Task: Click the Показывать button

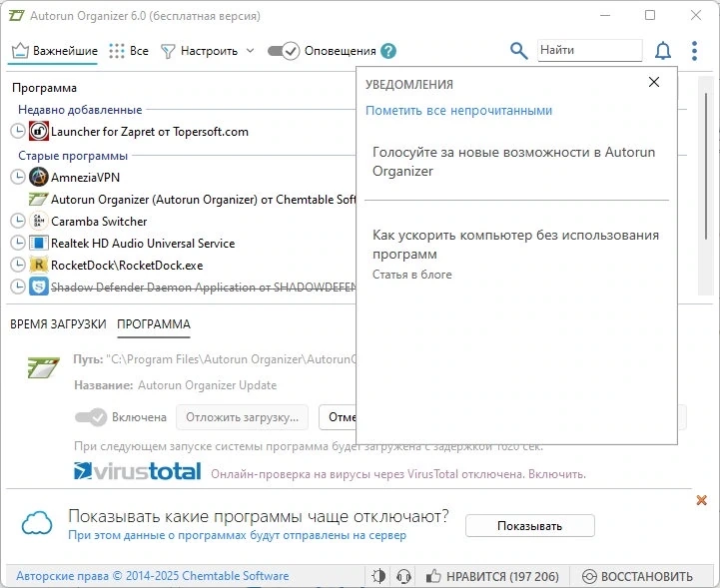Action: pos(530,525)
